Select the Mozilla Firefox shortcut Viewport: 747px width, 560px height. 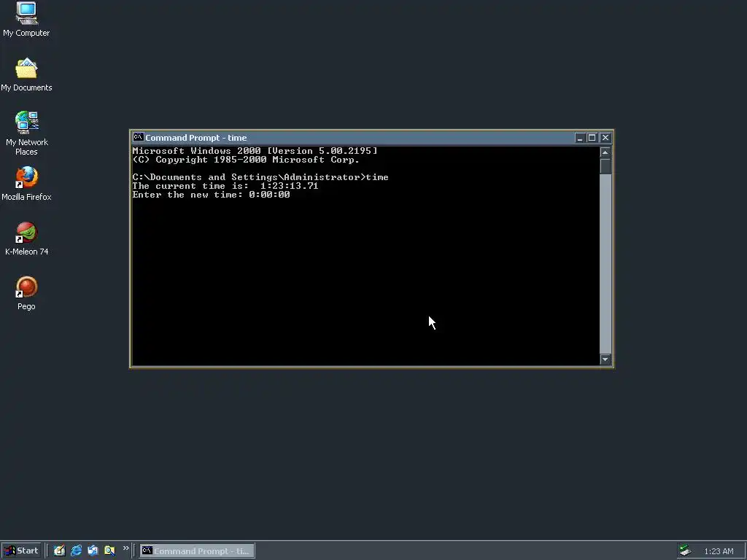click(x=26, y=184)
